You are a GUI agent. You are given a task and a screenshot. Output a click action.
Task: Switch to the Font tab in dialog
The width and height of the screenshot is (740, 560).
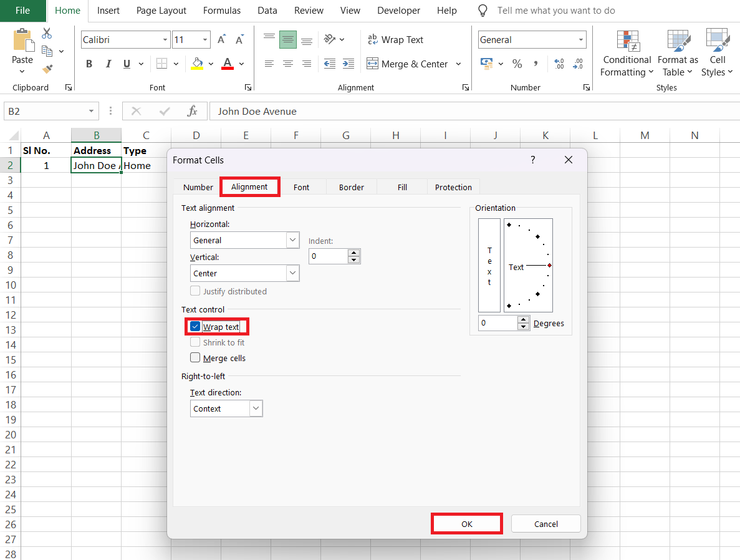[301, 187]
